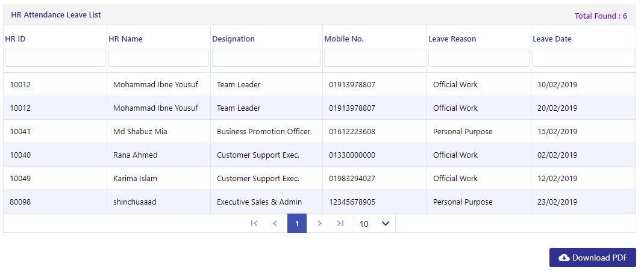Select the Karima Islam row
The height and width of the screenshot is (275, 644).
pos(319,179)
